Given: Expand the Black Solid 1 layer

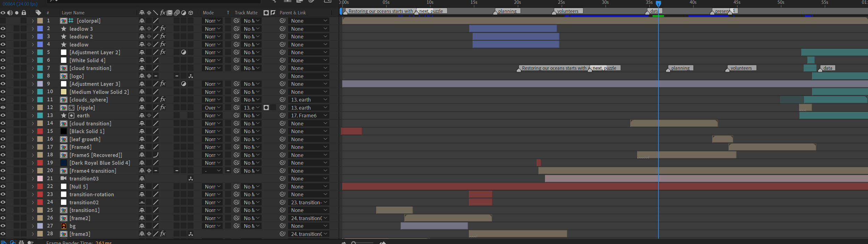Looking at the screenshot, I should [33, 131].
